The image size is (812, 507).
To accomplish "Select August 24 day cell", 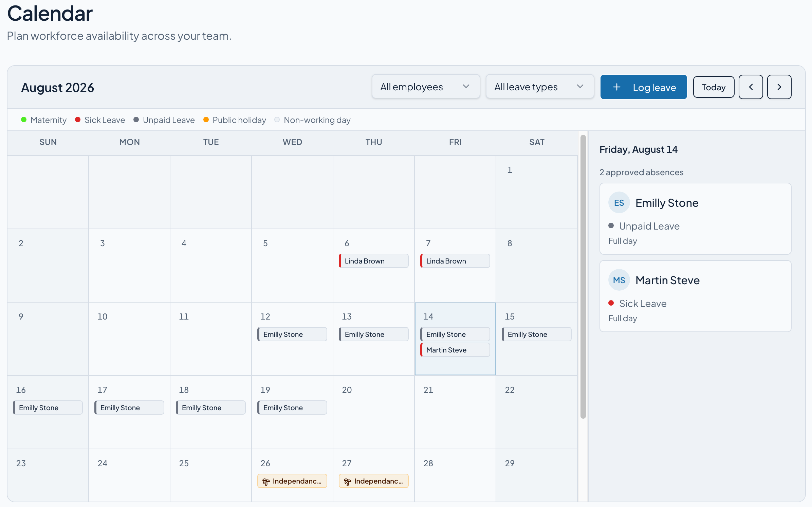I will coord(129,475).
